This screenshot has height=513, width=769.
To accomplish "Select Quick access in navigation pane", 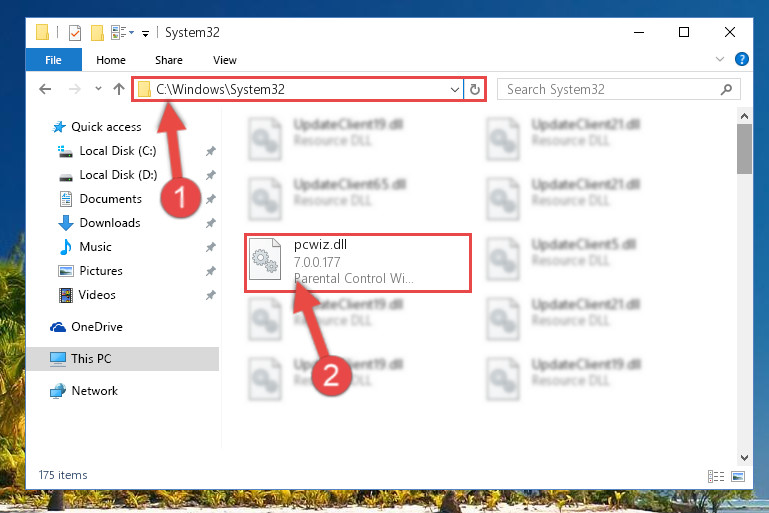I will point(106,127).
